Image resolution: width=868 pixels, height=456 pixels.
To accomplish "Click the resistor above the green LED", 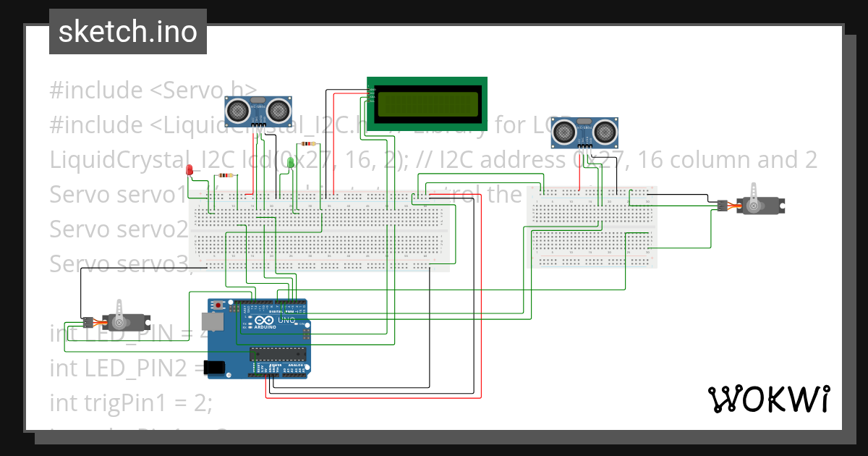I will (x=308, y=143).
